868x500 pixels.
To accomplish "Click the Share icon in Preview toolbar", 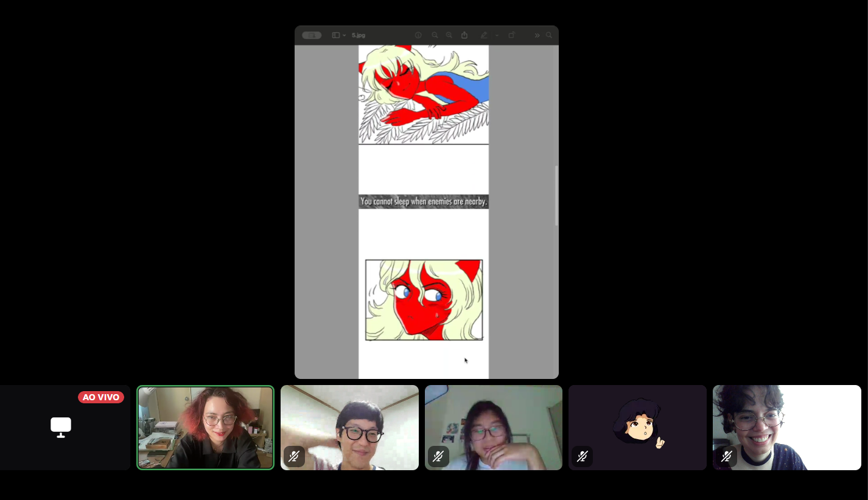I will tap(464, 35).
